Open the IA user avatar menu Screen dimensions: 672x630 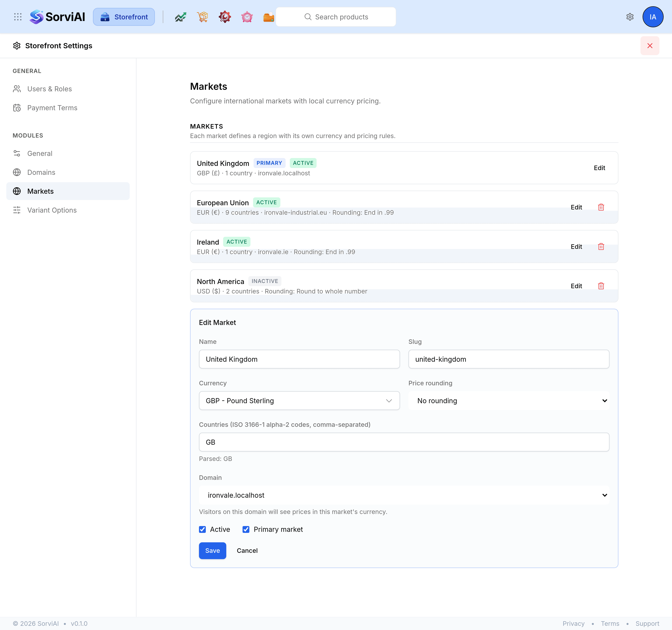click(x=653, y=17)
